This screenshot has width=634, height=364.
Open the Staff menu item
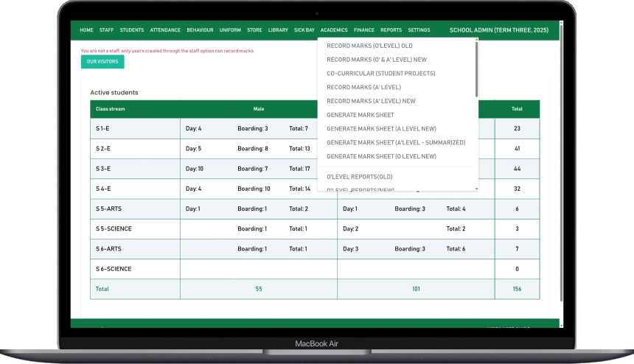pyautogui.click(x=106, y=30)
